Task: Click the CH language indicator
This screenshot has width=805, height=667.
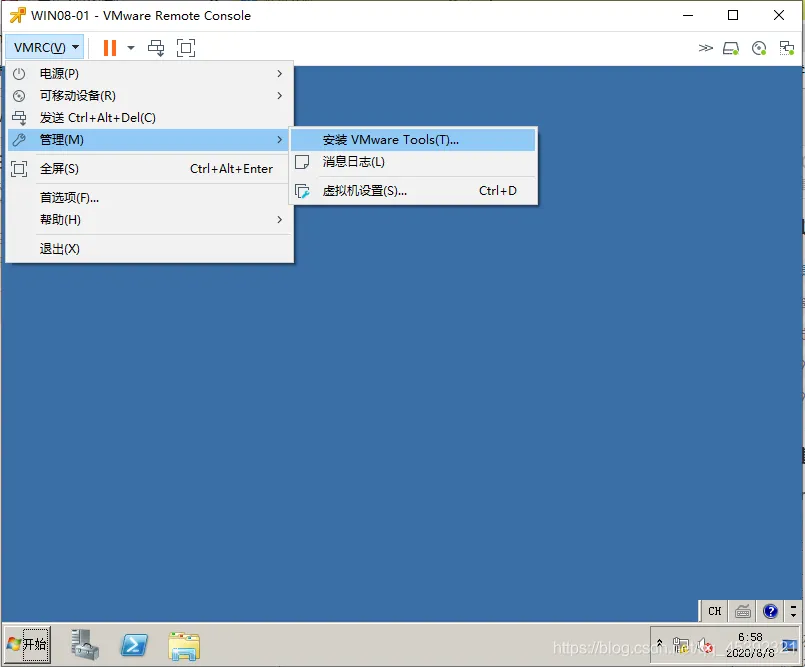Action: [x=715, y=612]
